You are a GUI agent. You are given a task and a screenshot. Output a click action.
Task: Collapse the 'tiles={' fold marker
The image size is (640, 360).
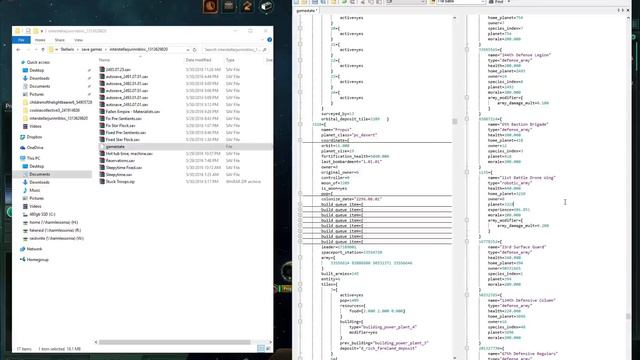click(x=300, y=284)
